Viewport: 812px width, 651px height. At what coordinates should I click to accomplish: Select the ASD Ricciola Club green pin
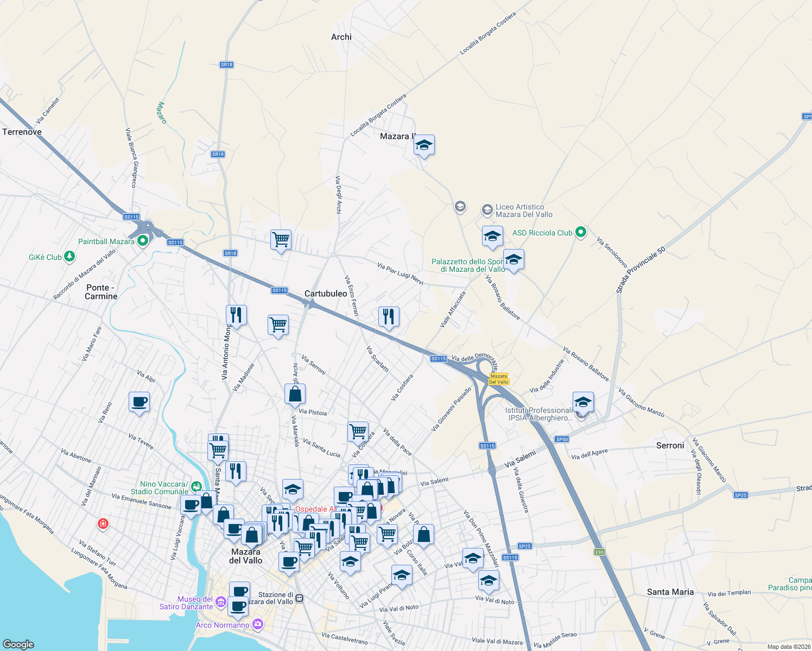pyautogui.click(x=581, y=232)
